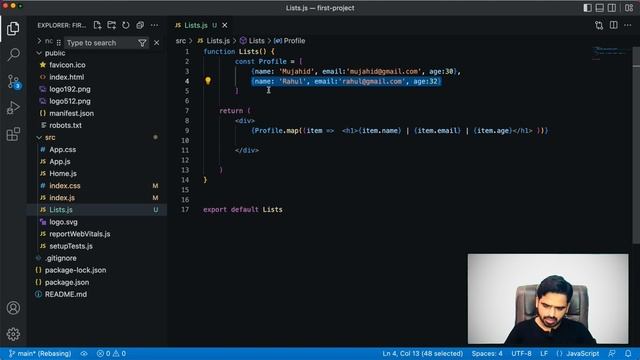Open App.css in Explorer
The width and height of the screenshot is (640, 360).
(x=62, y=149)
